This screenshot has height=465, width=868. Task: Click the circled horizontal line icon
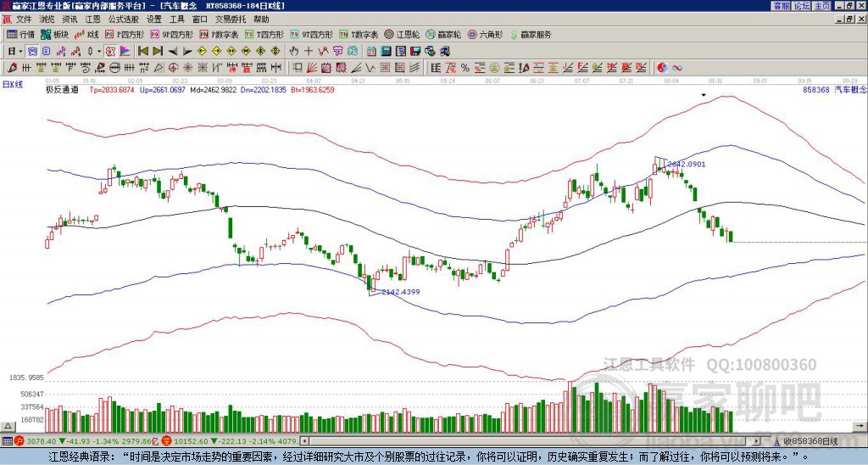click(114, 68)
